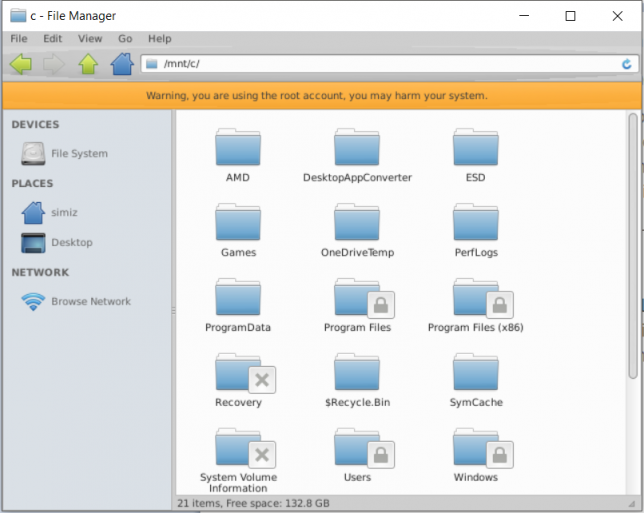Image resolution: width=644 pixels, height=513 pixels.
Task: Open the File menu
Action: tap(19, 38)
